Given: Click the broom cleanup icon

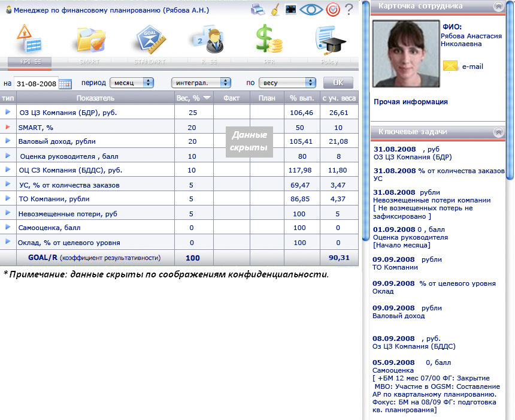Looking at the screenshot, I should [x=275, y=10].
